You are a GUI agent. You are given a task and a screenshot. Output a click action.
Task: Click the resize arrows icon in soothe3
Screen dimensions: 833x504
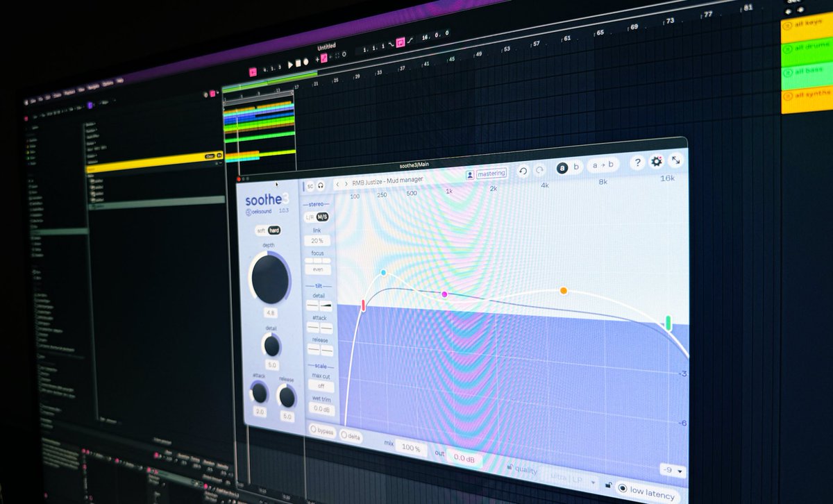point(675,160)
